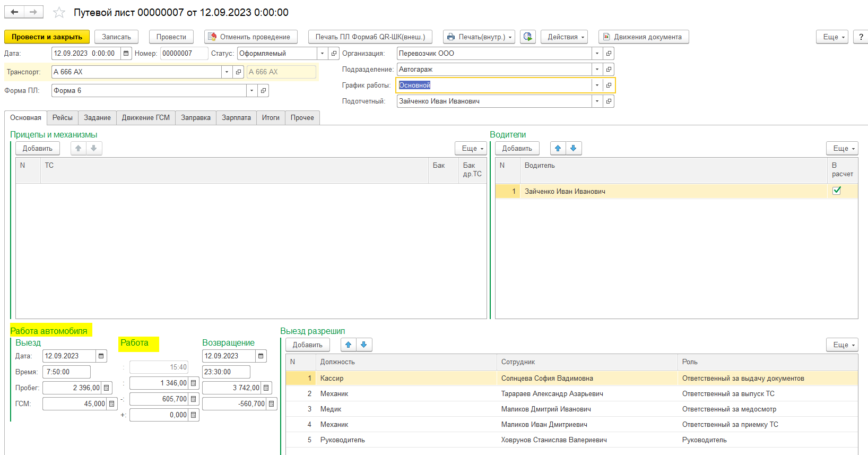
Task: Expand the Статус dropdown
Action: coord(322,53)
